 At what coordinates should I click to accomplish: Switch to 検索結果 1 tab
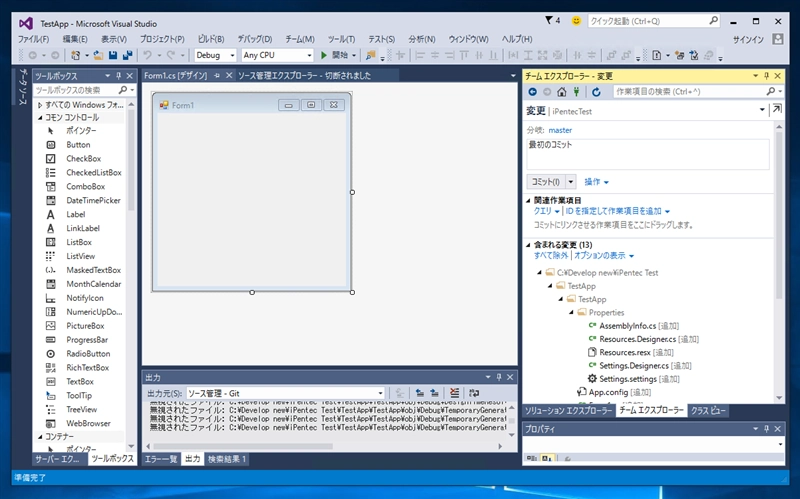click(227, 459)
